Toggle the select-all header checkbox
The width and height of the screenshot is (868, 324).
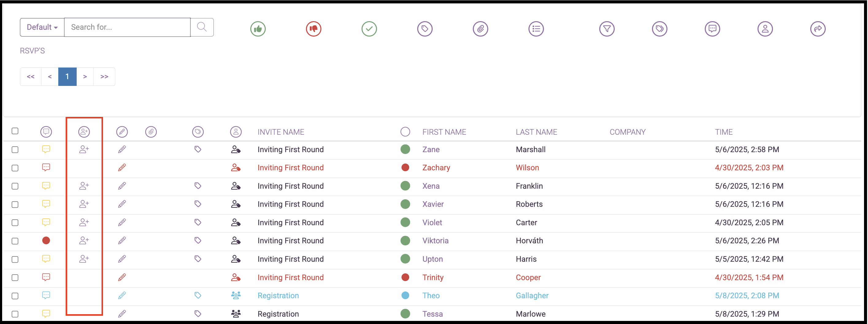click(15, 131)
